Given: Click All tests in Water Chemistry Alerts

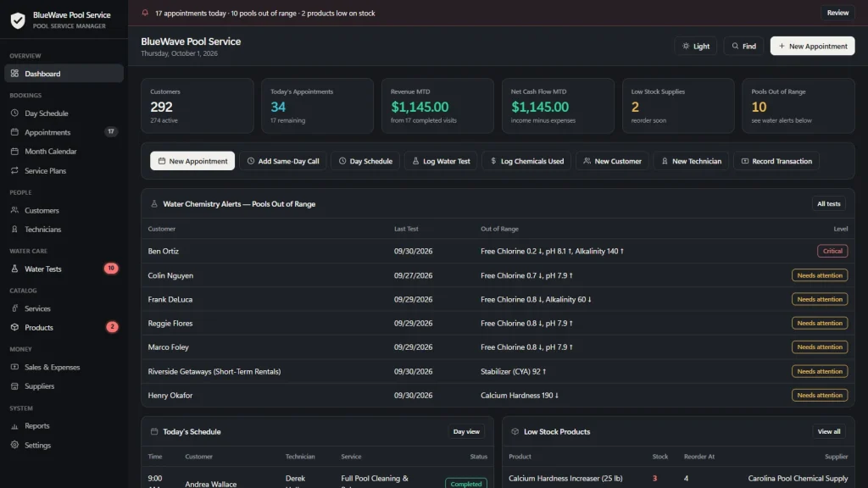Looking at the screenshot, I should (828, 203).
